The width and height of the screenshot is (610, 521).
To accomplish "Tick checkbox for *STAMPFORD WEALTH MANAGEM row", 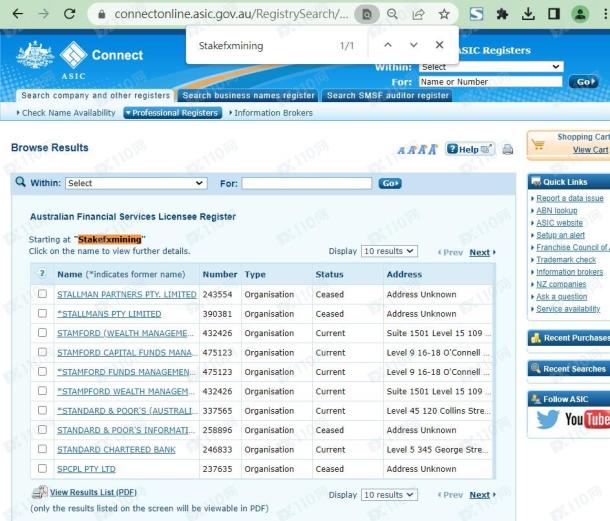I will [x=42, y=391].
